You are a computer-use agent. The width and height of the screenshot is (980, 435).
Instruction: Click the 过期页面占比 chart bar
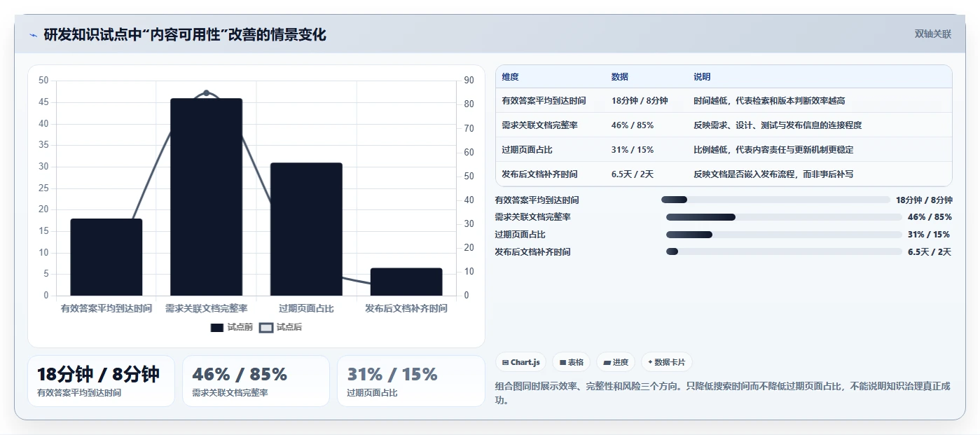(306, 229)
